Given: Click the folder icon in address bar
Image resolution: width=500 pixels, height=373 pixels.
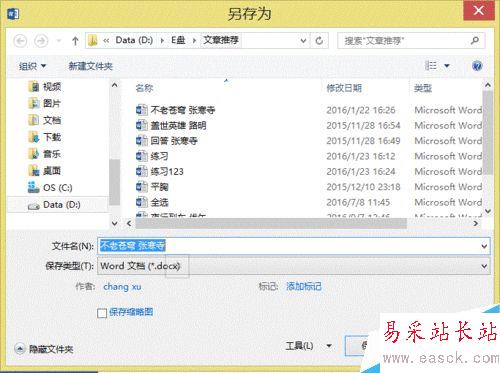Looking at the screenshot, I should coord(93,41).
